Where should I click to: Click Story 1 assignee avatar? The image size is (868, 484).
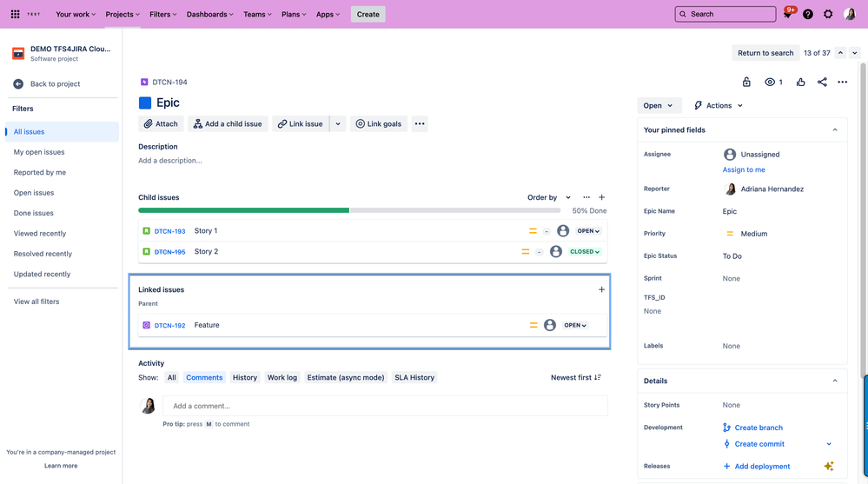coord(563,231)
